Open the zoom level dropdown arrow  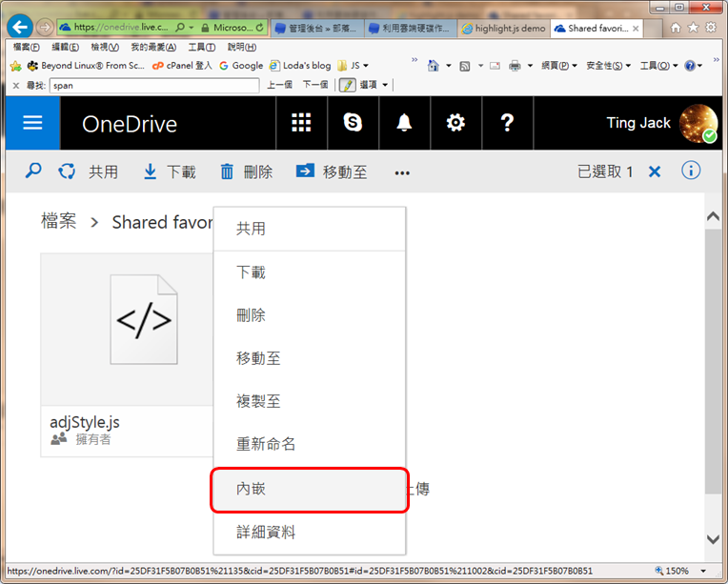coord(703,571)
